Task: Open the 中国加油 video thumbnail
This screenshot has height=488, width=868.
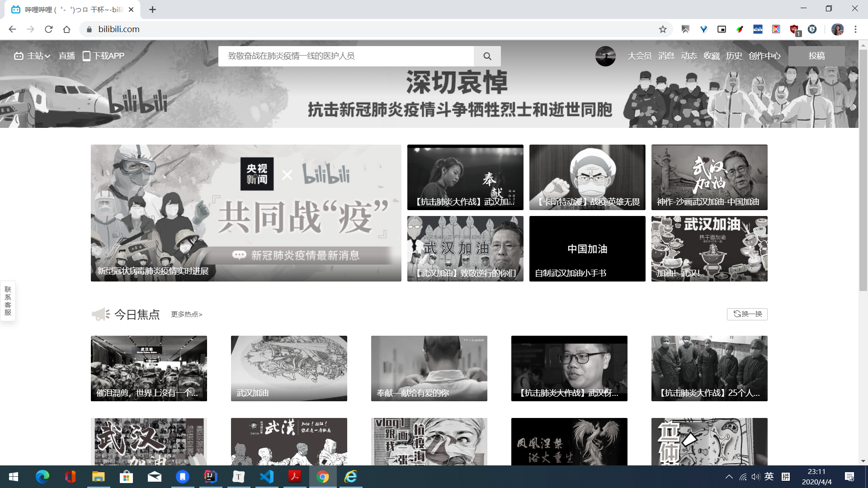Action: (587, 249)
